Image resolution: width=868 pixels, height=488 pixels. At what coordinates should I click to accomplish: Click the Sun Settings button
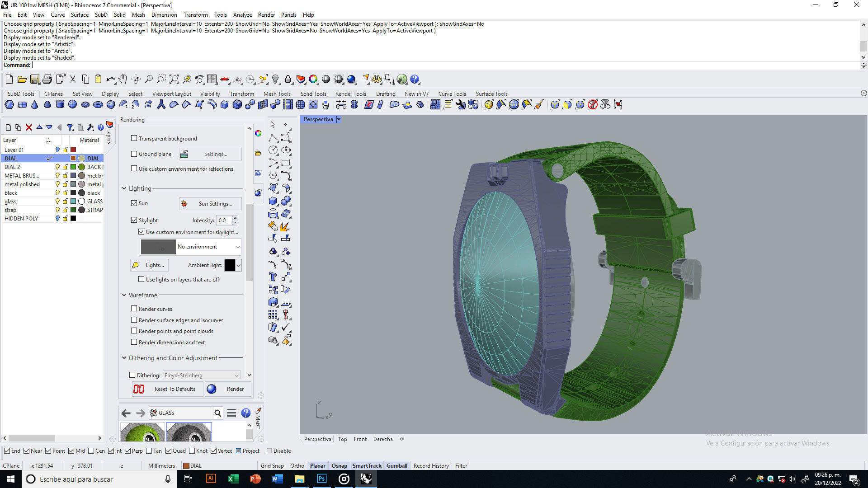coord(210,204)
